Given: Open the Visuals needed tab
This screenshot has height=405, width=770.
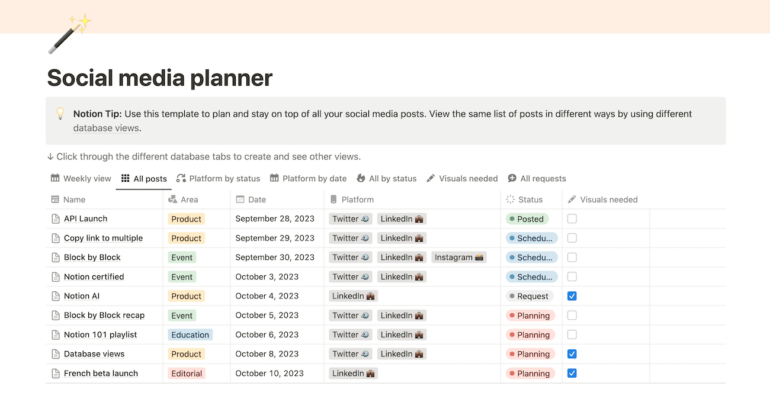Looking at the screenshot, I should pyautogui.click(x=462, y=178).
